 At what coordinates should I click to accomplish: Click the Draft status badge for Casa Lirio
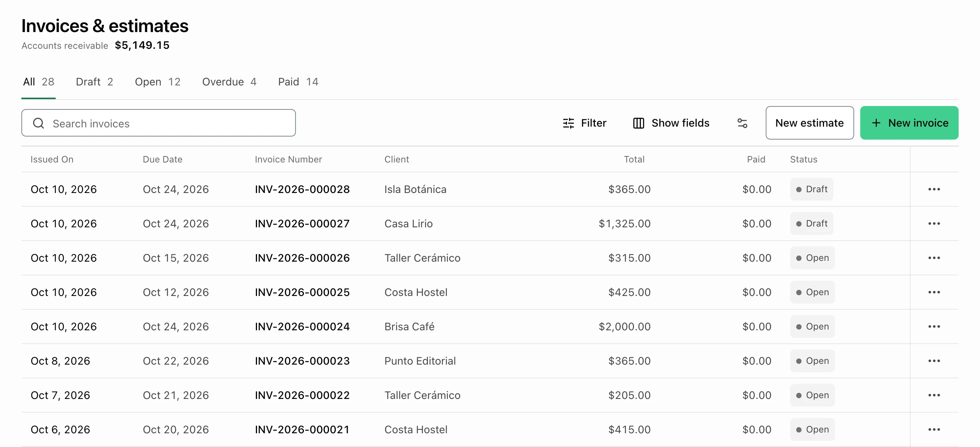[811, 223]
